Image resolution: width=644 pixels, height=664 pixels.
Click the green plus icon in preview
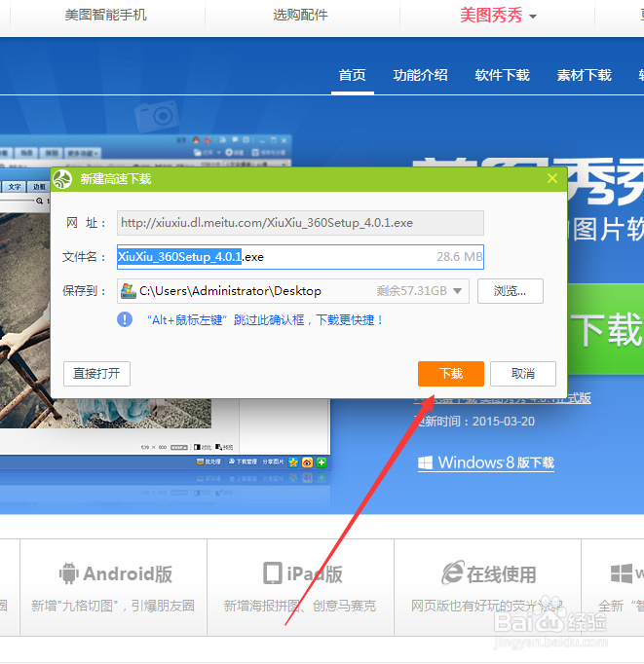pos(322,462)
